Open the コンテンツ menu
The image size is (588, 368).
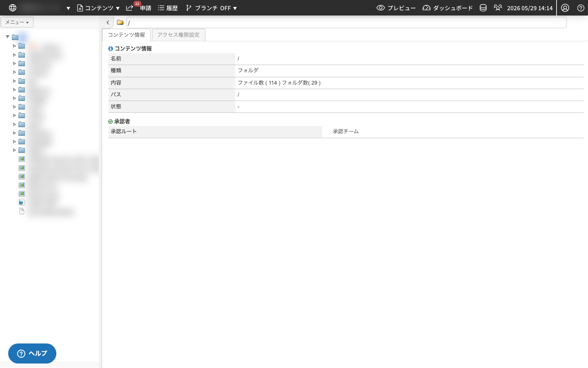coord(98,8)
